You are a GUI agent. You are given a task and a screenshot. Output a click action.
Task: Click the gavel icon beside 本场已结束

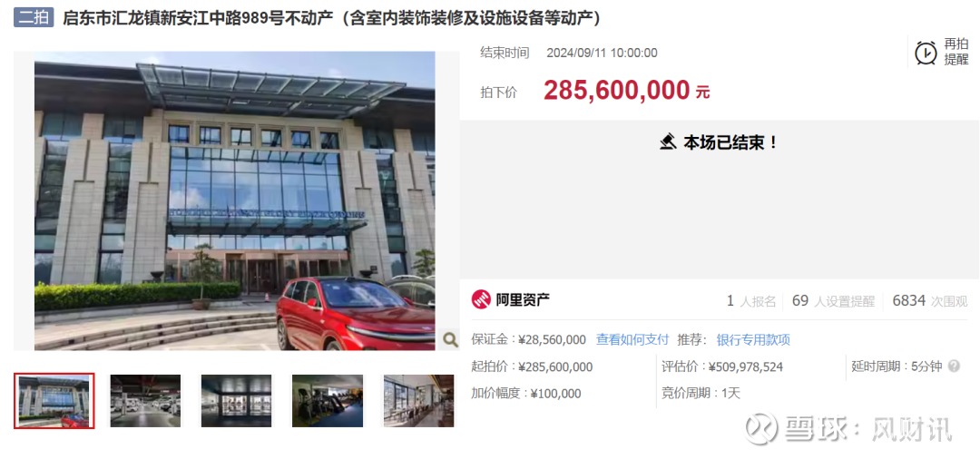pos(668,142)
